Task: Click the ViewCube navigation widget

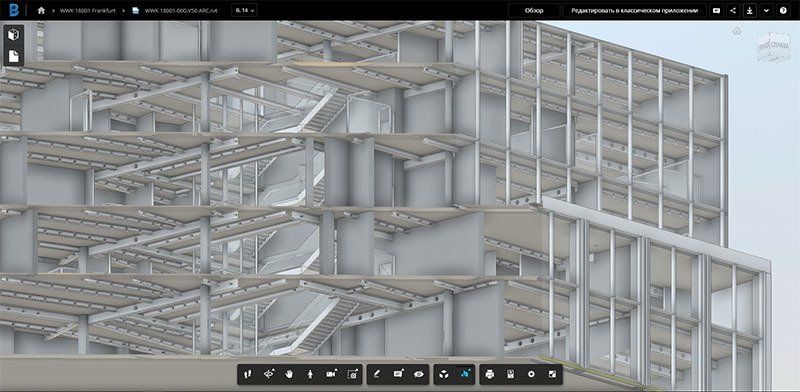Action: (772, 47)
